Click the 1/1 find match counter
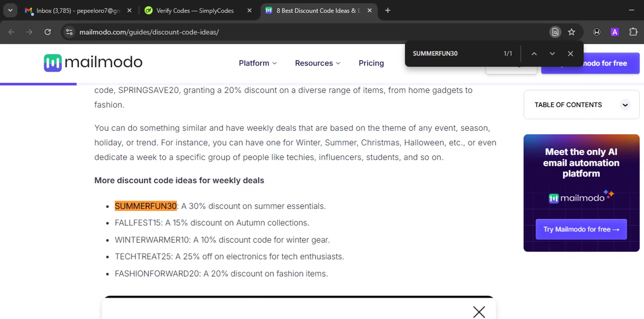Viewport: 644px width, 319px height. [x=508, y=54]
